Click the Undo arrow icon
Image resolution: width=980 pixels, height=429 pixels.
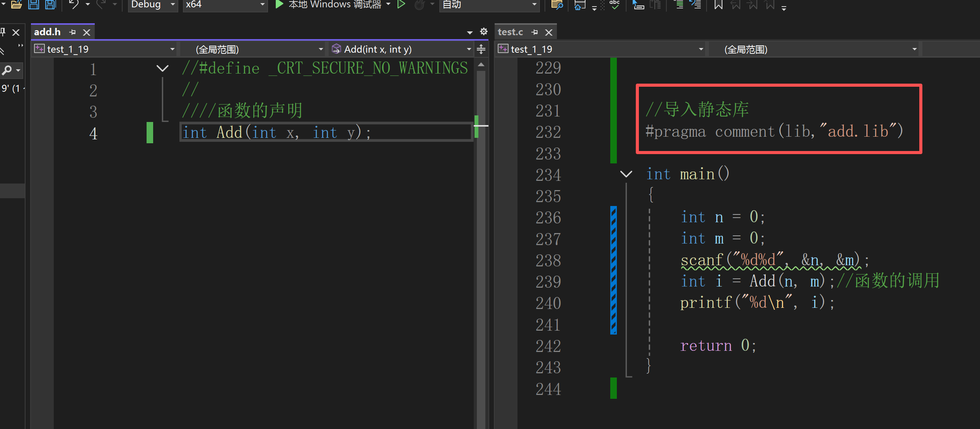point(73,5)
